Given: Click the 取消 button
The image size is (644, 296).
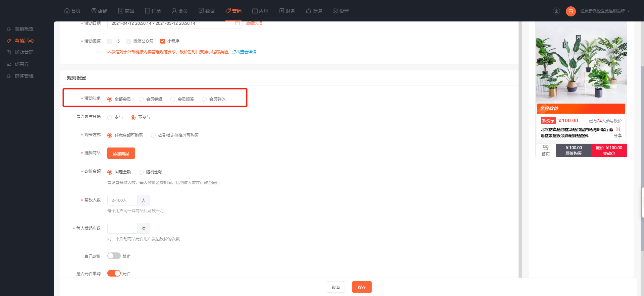Looking at the screenshot, I should [336, 287].
